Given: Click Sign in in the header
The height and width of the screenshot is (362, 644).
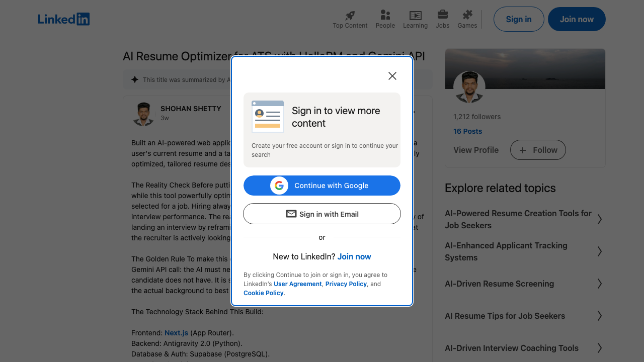Looking at the screenshot, I should (519, 19).
